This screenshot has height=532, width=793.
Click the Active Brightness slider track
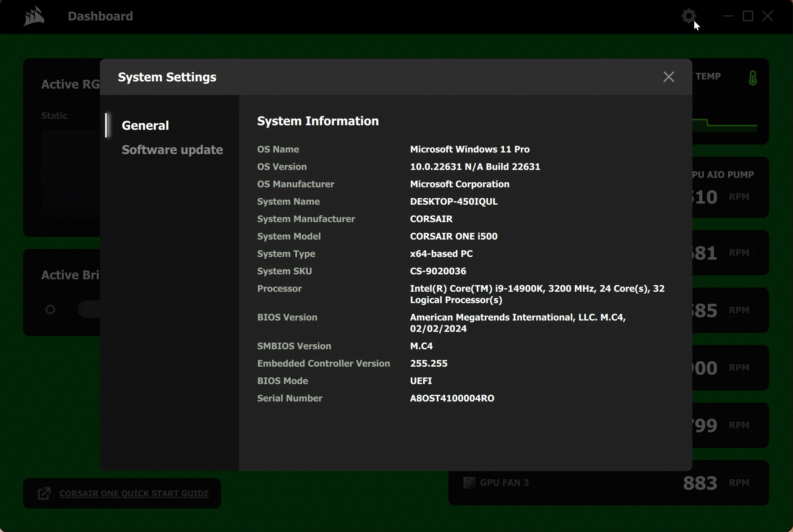click(89, 310)
